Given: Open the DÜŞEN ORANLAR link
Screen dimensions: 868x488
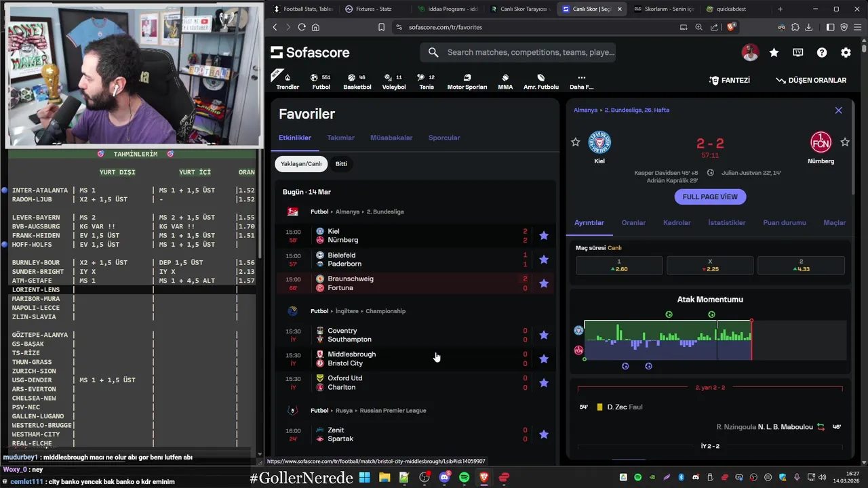Looking at the screenshot, I should (811, 80).
